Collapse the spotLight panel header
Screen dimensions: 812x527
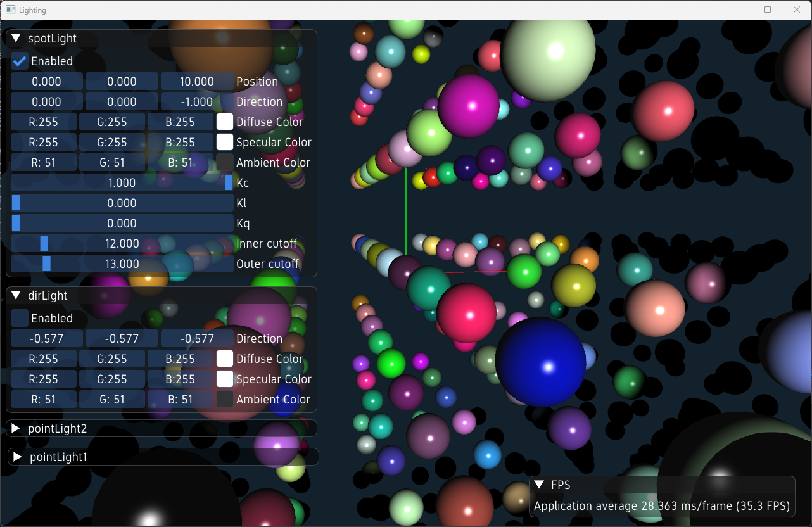tap(16, 39)
